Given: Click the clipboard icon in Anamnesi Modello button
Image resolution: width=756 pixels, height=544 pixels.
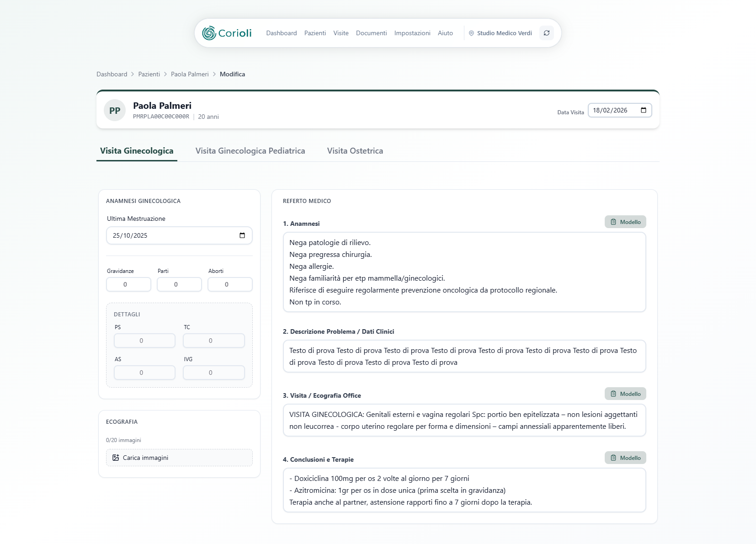Looking at the screenshot, I should point(613,222).
